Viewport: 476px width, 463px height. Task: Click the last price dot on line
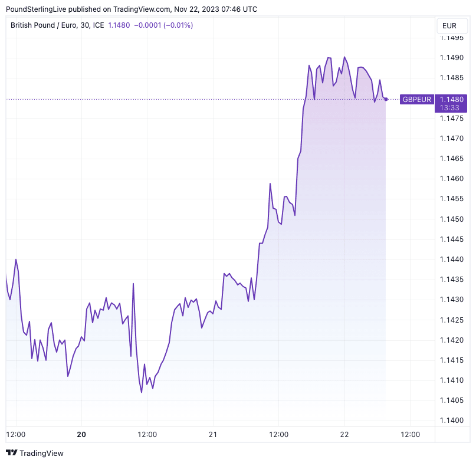pos(386,99)
